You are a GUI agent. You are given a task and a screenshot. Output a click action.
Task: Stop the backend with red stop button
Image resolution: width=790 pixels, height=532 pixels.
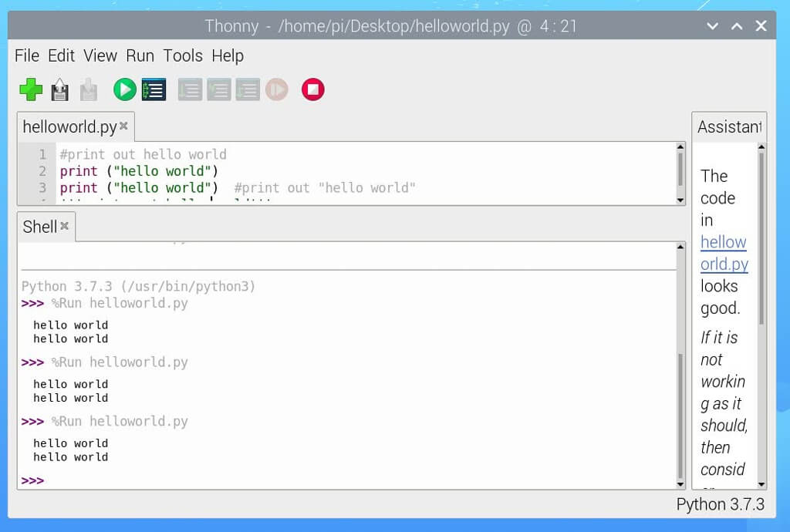313,89
